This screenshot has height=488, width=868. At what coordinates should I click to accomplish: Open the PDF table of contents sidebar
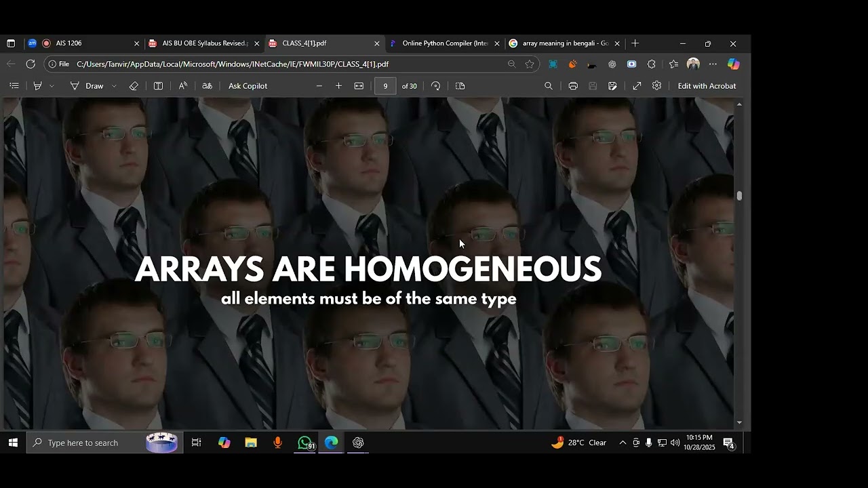tap(14, 86)
